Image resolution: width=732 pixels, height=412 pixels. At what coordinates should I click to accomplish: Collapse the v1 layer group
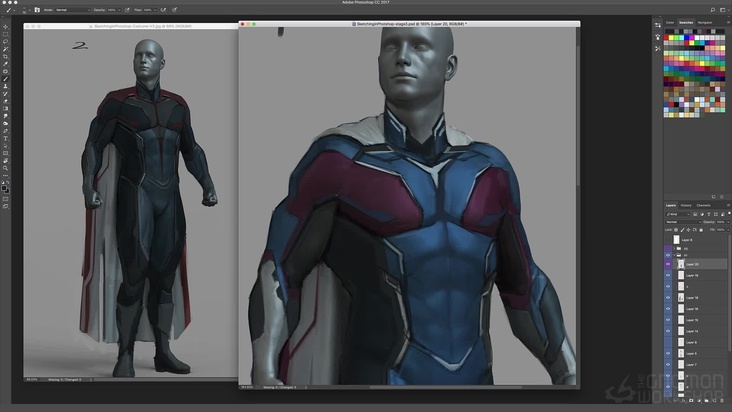click(x=674, y=255)
